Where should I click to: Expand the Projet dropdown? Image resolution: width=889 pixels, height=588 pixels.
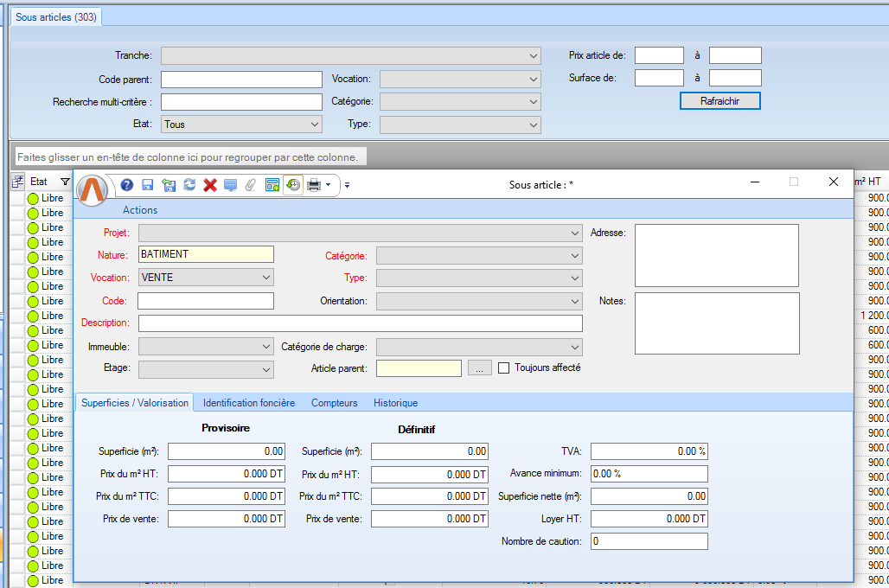click(576, 233)
